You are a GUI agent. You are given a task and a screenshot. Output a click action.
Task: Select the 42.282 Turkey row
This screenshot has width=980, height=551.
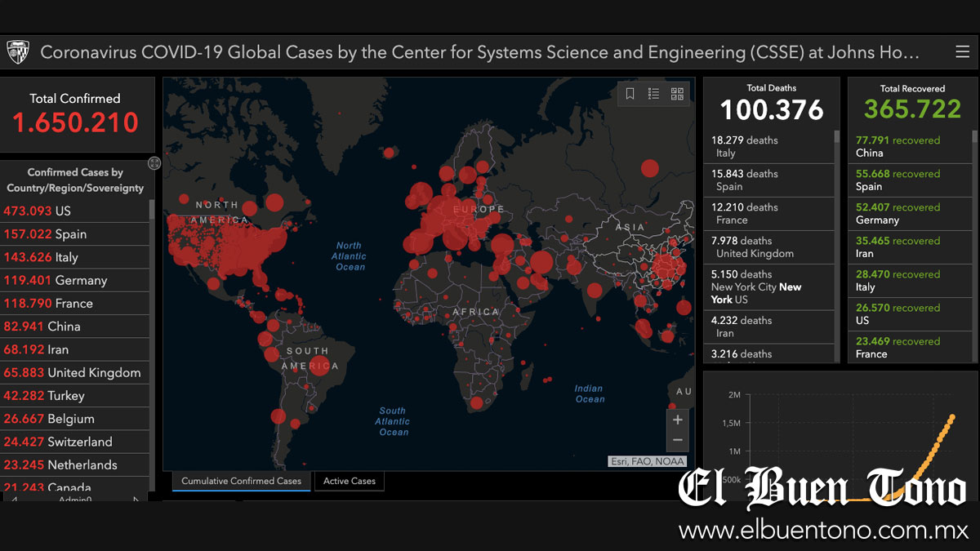75,395
